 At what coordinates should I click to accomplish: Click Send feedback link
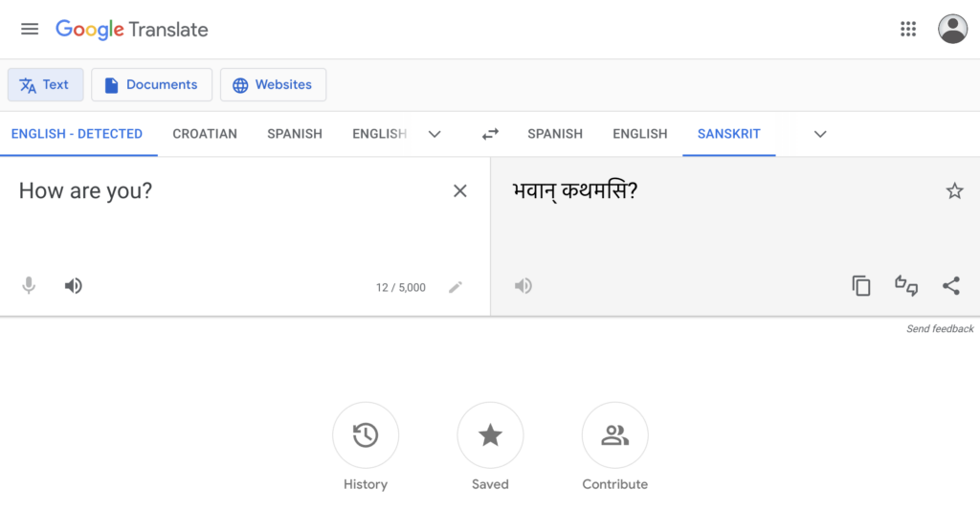[x=940, y=328]
